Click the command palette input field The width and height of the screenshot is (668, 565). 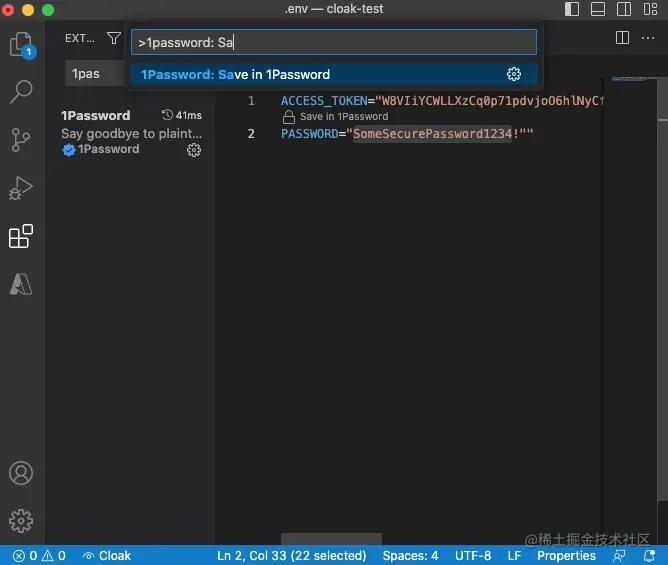(334, 42)
